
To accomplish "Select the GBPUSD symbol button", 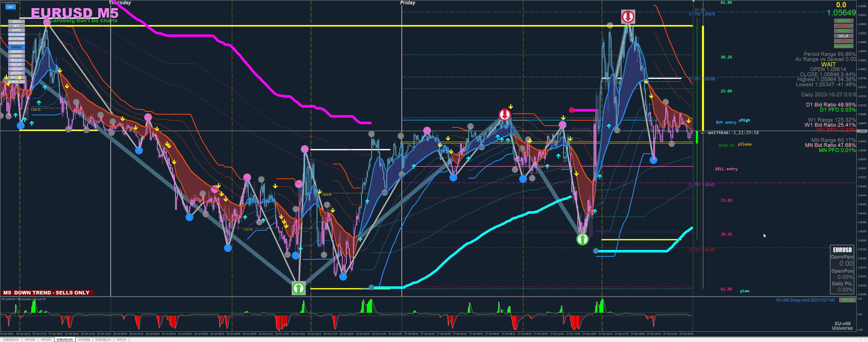I will click(x=16, y=52).
